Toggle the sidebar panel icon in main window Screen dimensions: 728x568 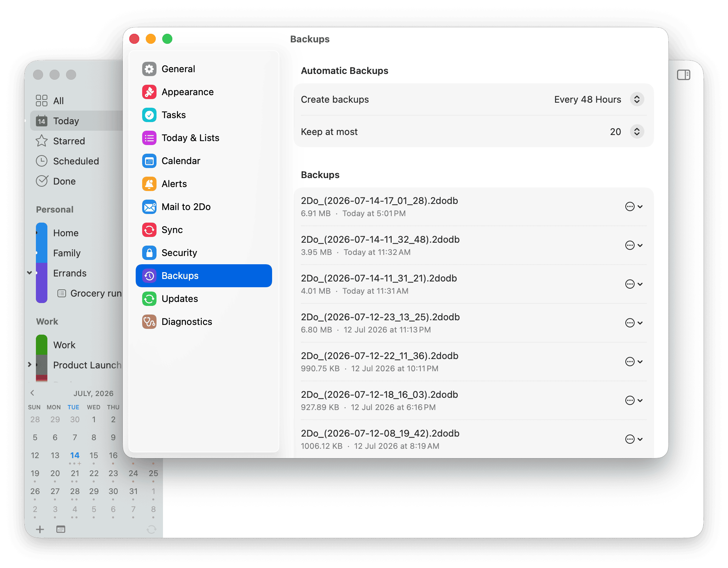[x=683, y=75]
